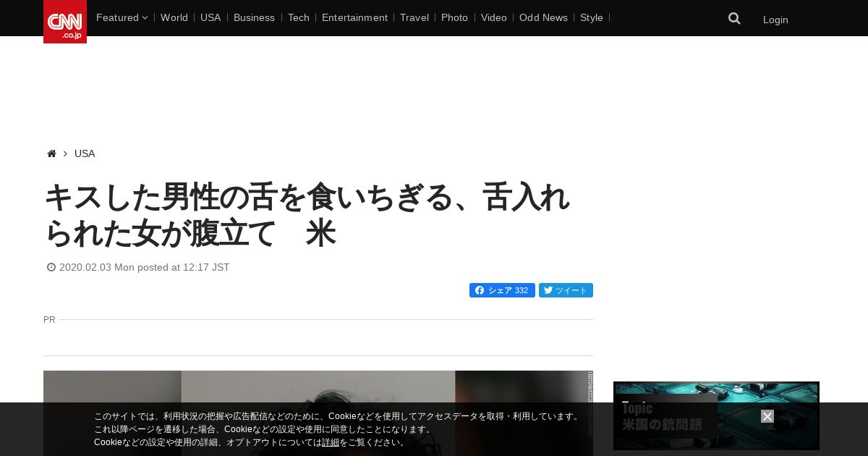Click the CNN.co.jp logo
The width and height of the screenshot is (868, 456).
point(65,22)
